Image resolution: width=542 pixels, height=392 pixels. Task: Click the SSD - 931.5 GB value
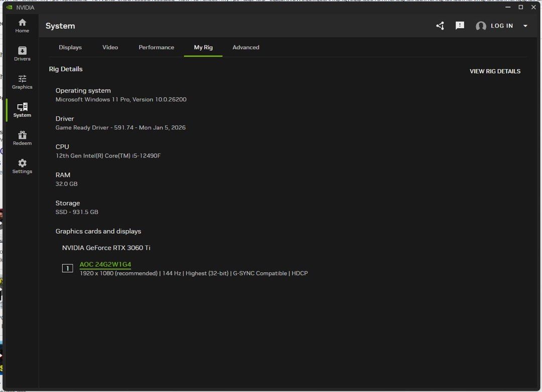point(77,212)
